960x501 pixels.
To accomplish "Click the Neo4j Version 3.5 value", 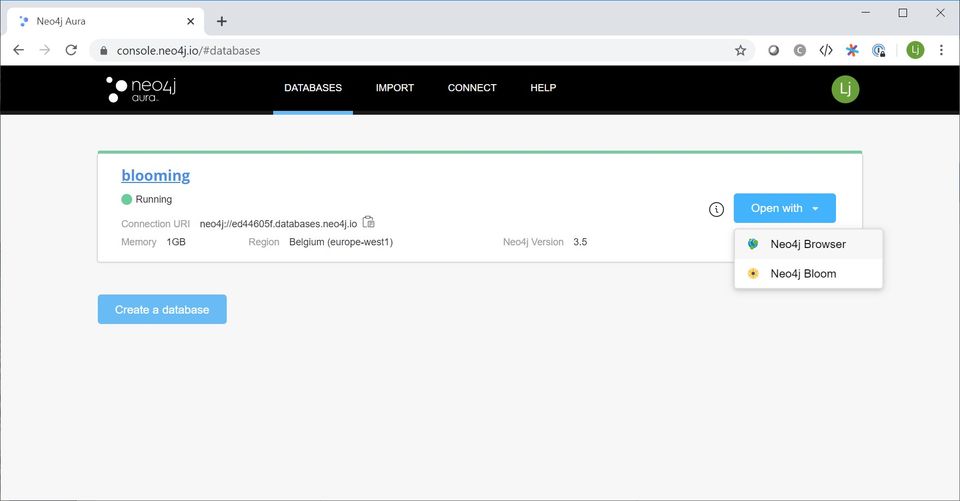I will point(580,242).
